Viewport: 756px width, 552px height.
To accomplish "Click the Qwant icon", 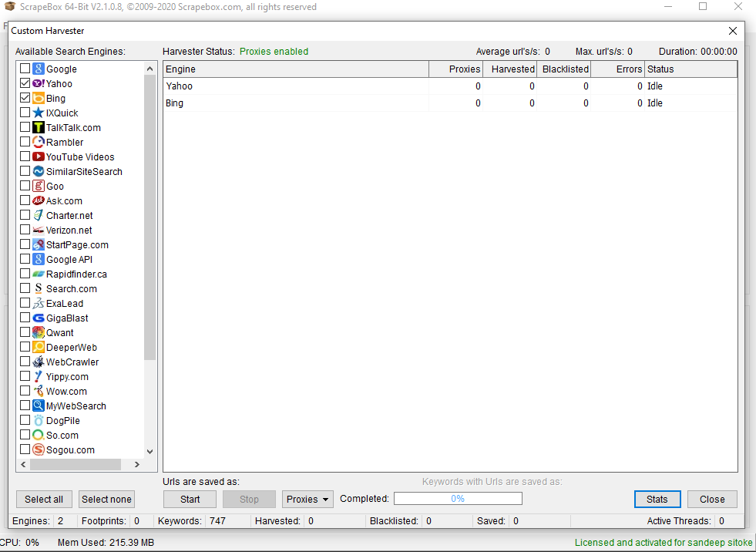I will [39, 332].
